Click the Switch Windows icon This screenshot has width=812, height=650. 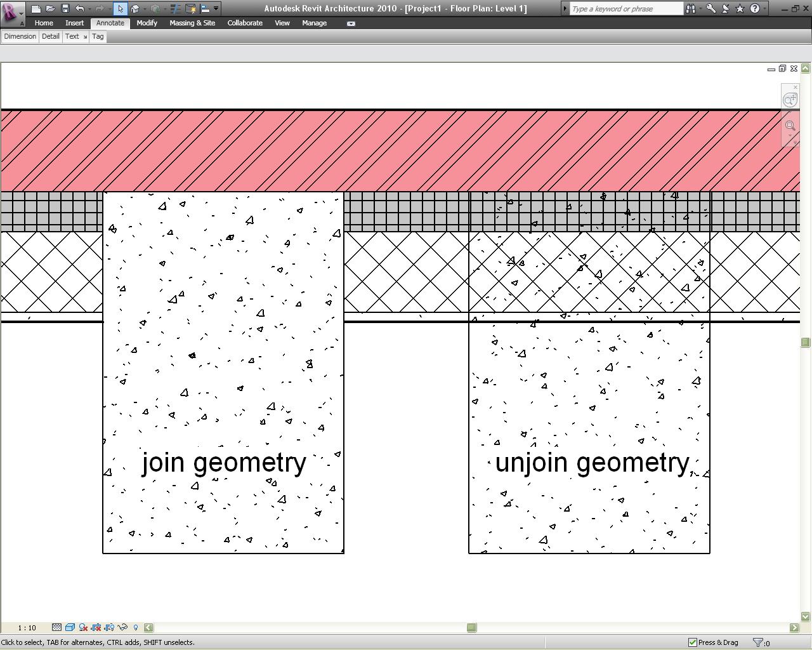pos(205,8)
